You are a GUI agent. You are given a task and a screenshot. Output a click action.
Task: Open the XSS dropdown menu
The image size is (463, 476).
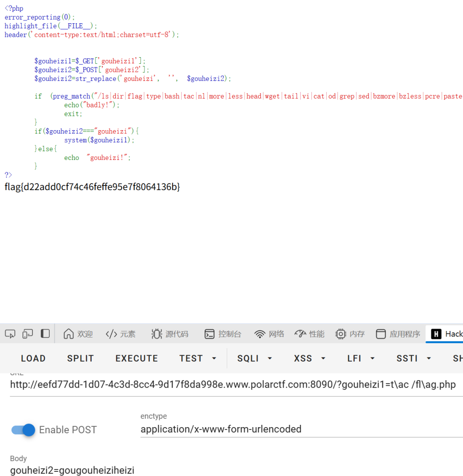click(x=310, y=358)
